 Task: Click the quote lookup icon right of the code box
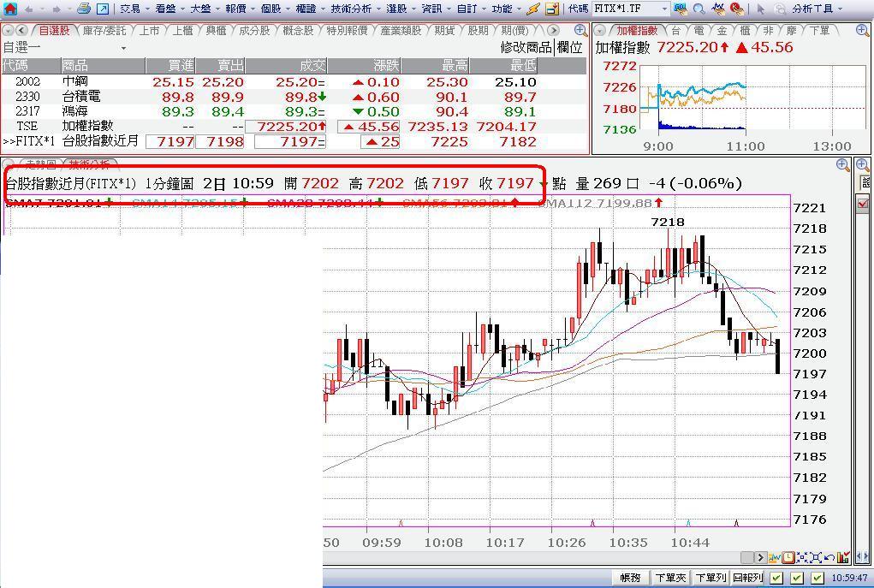tap(680, 9)
